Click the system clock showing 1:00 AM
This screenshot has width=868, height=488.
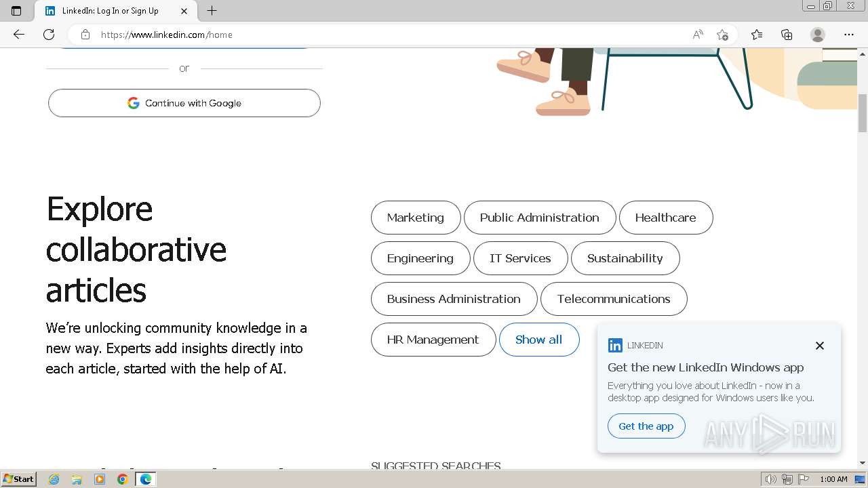click(833, 479)
